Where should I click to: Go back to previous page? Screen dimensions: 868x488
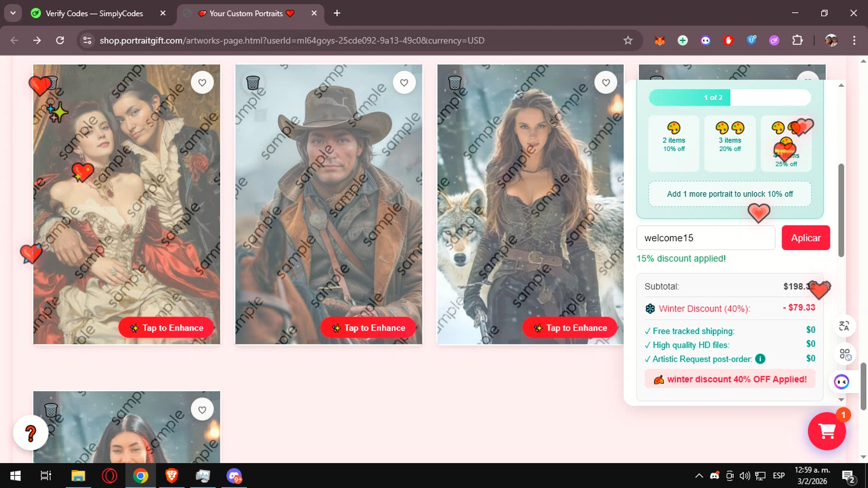tap(14, 41)
